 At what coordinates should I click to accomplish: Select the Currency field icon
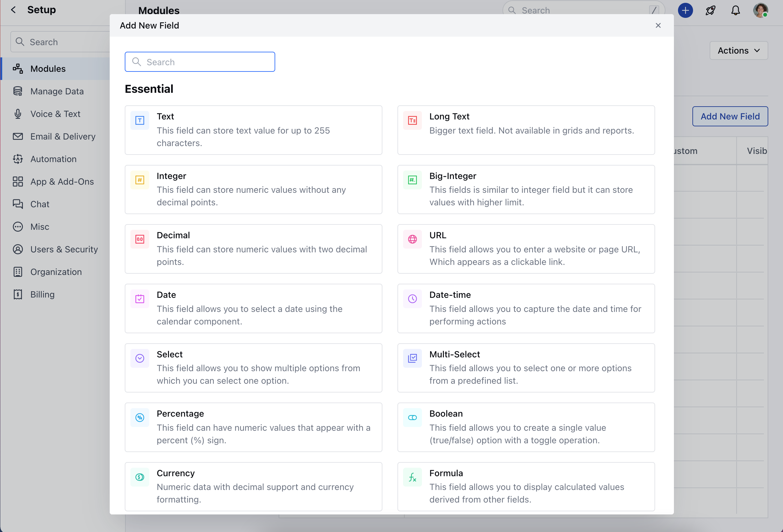point(139,477)
